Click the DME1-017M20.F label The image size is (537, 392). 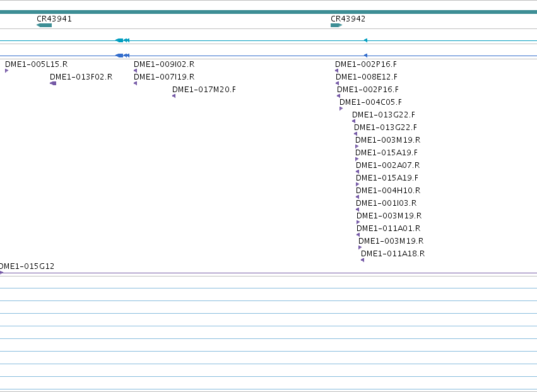point(204,90)
